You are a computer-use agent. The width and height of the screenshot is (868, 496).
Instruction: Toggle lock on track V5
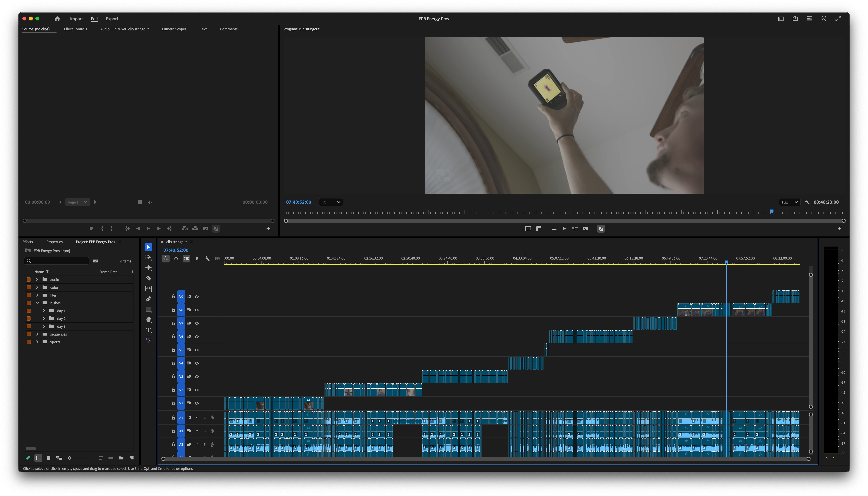[x=173, y=350]
